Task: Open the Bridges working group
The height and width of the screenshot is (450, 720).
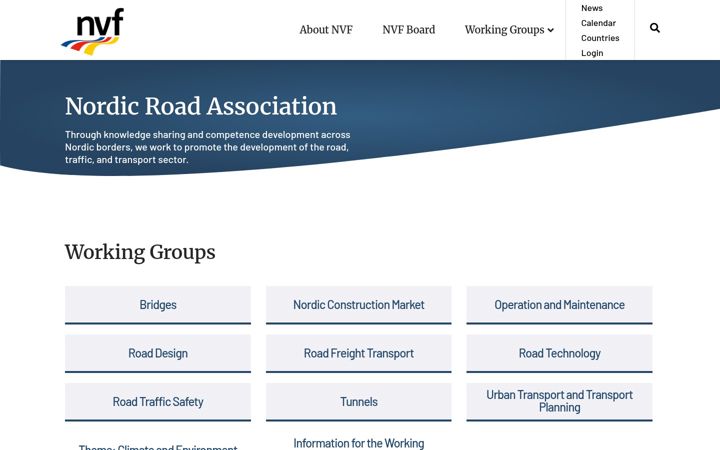Action: [158, 305]
